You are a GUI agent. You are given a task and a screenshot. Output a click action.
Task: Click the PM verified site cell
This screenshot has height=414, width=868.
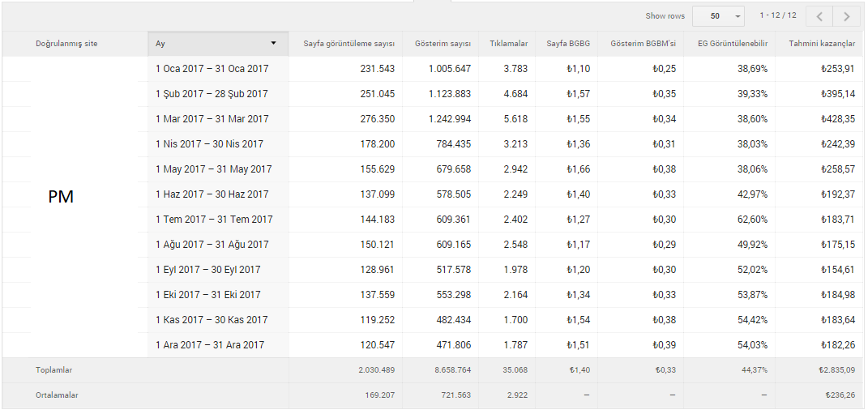(x=61, y=197)
